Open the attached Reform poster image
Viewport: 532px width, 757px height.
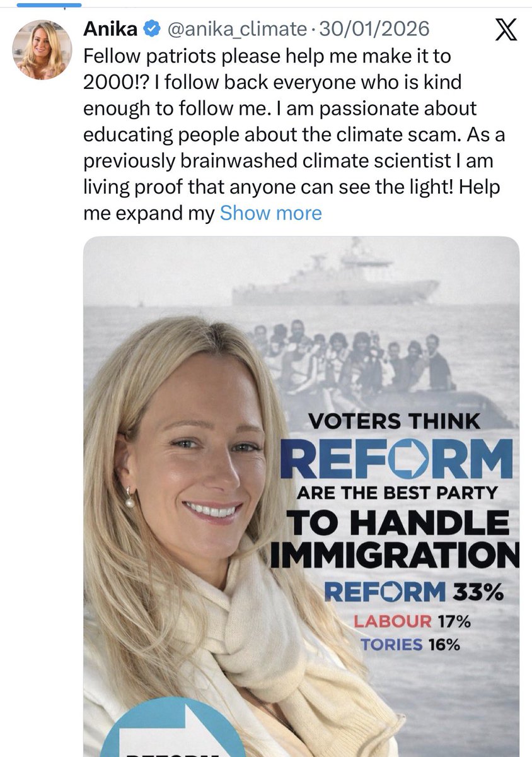[301, 496]
